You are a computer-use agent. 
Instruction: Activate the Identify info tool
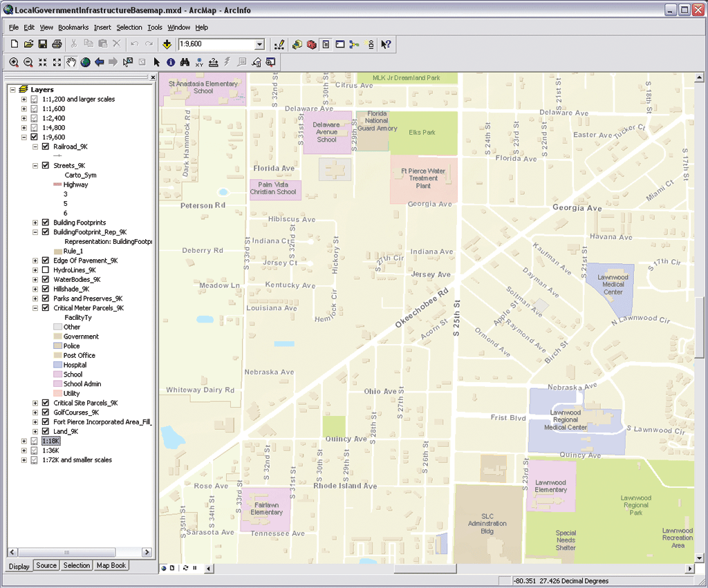(x=171, y=62)
